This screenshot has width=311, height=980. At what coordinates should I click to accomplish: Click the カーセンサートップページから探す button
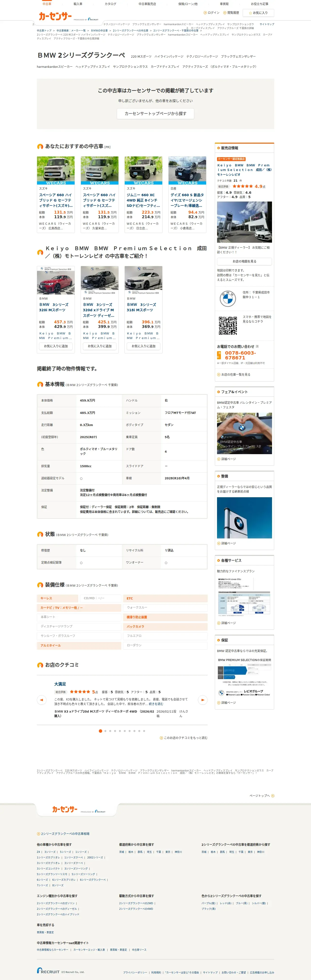155,114
